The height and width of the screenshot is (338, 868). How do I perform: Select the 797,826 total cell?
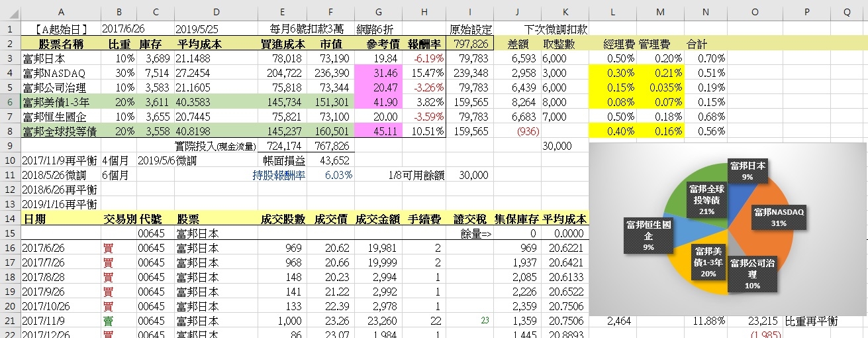click(469, 44)
